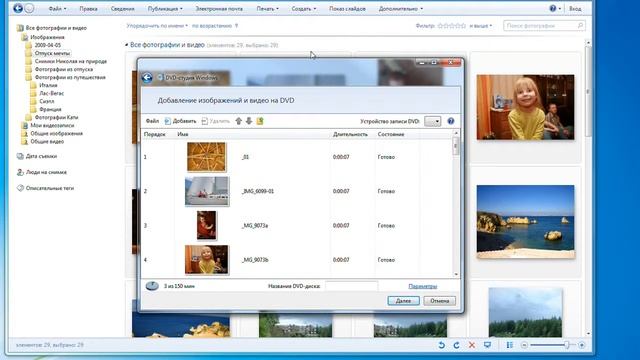Select item _MG_9073a thumbnail

coord(207,225)
